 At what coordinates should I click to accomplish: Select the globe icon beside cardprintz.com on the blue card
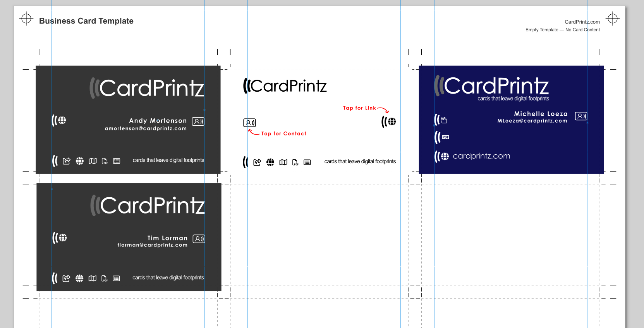tap(445, 156)
